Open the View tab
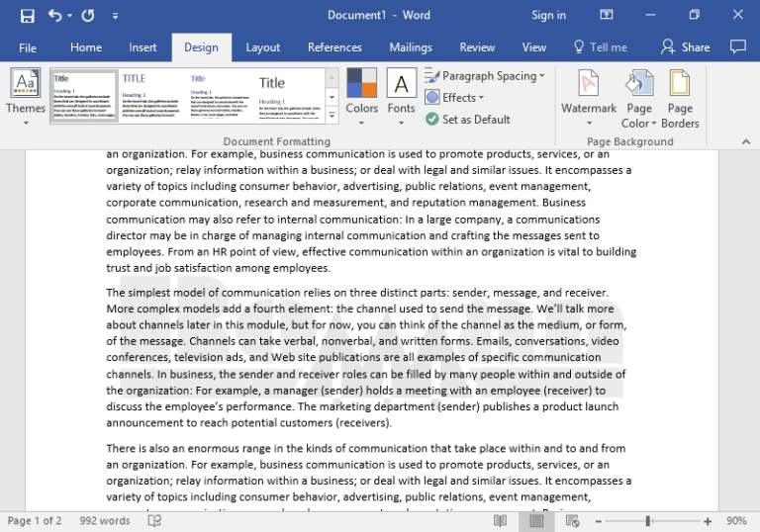The image size is (760, 532). [534, 47]
